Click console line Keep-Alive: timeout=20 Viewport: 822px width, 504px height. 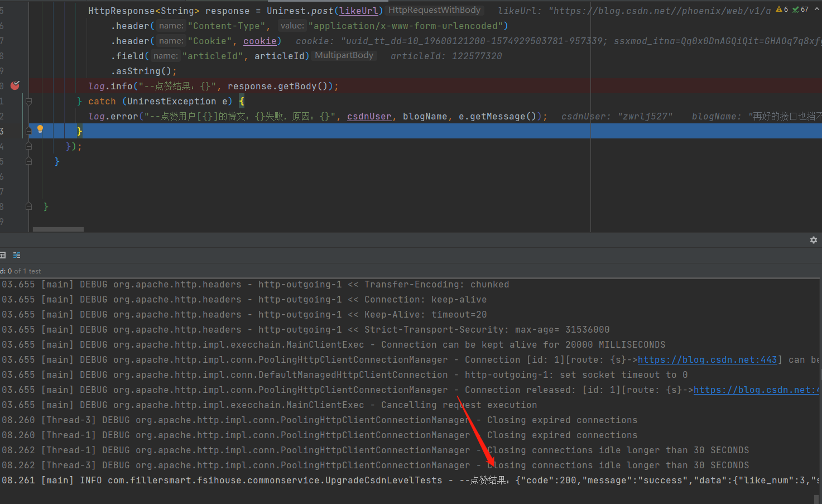coord(244,315)
